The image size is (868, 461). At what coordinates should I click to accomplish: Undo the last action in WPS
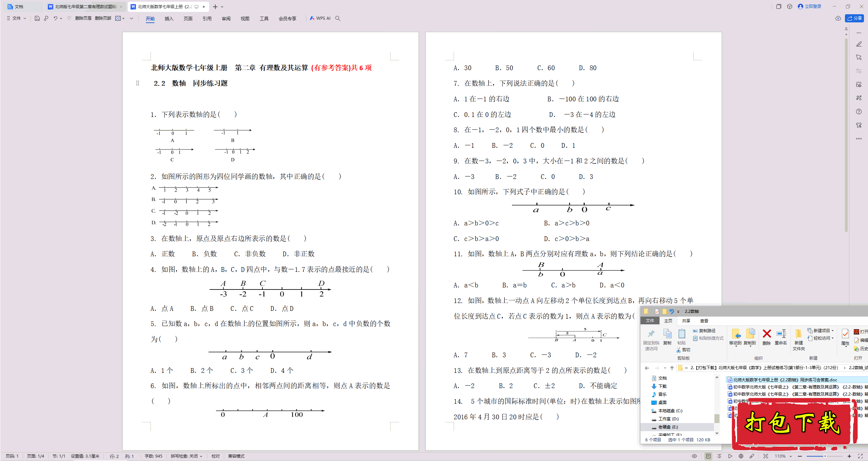click(55, 18)
